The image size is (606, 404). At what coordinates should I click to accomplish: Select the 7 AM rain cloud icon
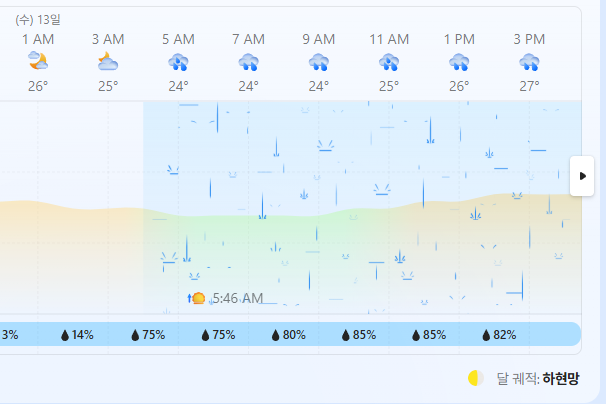[249, 62]
